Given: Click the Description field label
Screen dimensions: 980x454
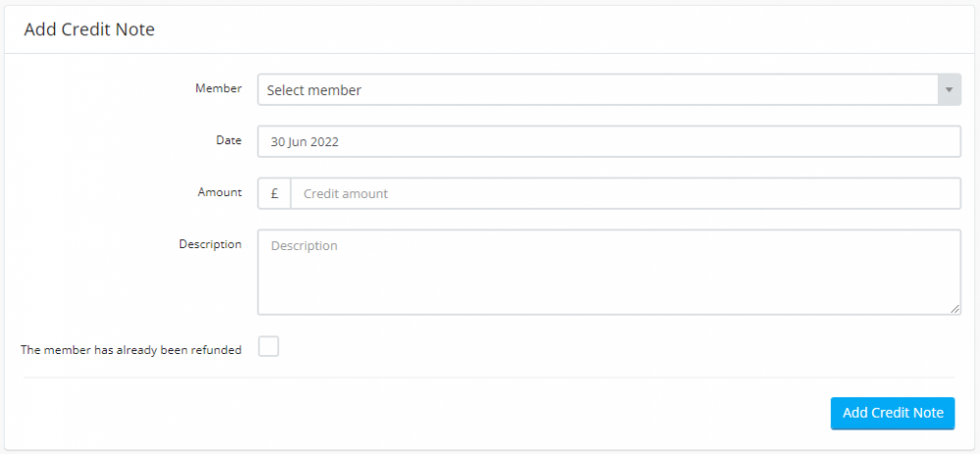Looking at the screenshot, I should 210,244.
